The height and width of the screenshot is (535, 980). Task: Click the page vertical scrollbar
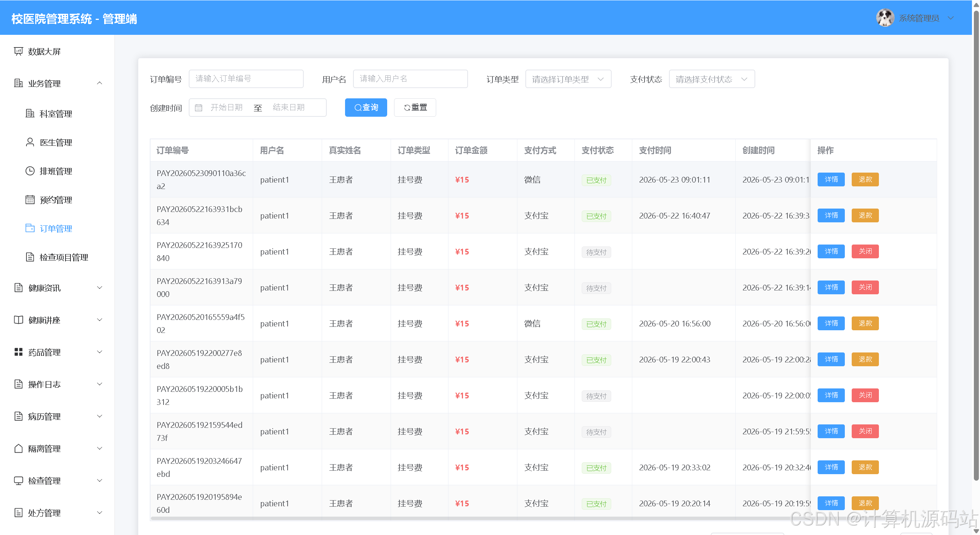(976, 245)
